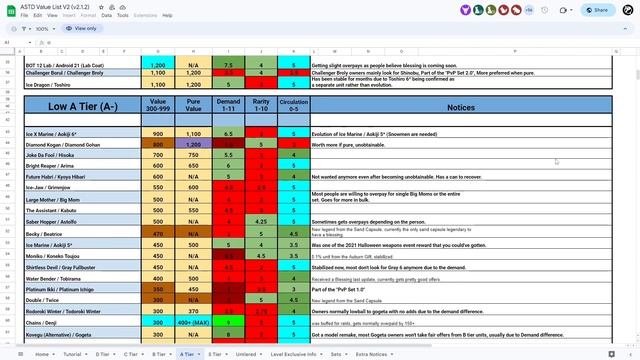Open the Sets tab dropdown arrow
The width and height of the screenshot is (640, 360).
click(x=346, y=354)
